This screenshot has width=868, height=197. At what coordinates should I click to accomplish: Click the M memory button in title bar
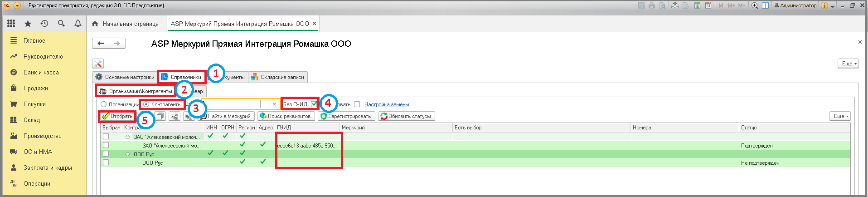[721, 5]
